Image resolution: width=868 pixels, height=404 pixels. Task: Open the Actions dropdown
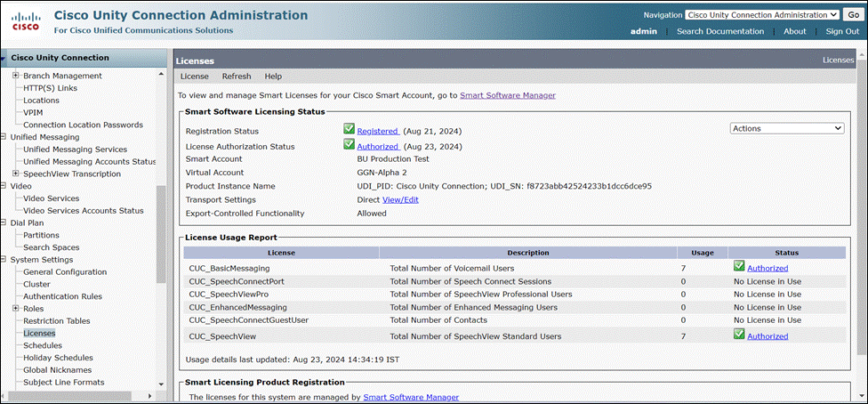(786, 128)
